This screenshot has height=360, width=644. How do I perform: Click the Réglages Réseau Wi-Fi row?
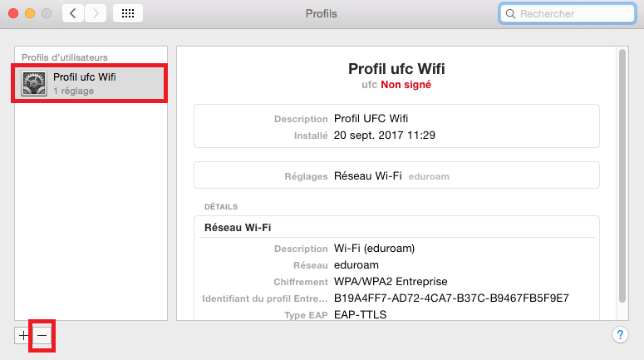tap(396, 176)
